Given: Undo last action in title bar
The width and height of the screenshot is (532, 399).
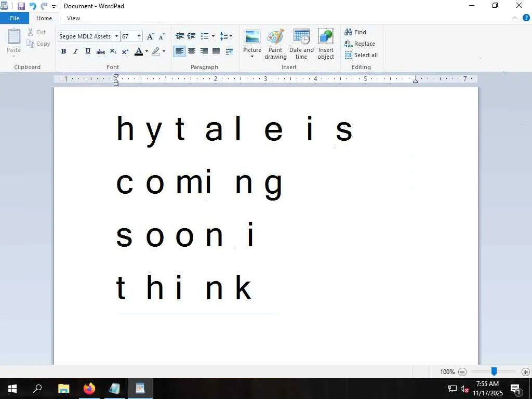Looking at the screenshot, I should click(x=33, y=6).
